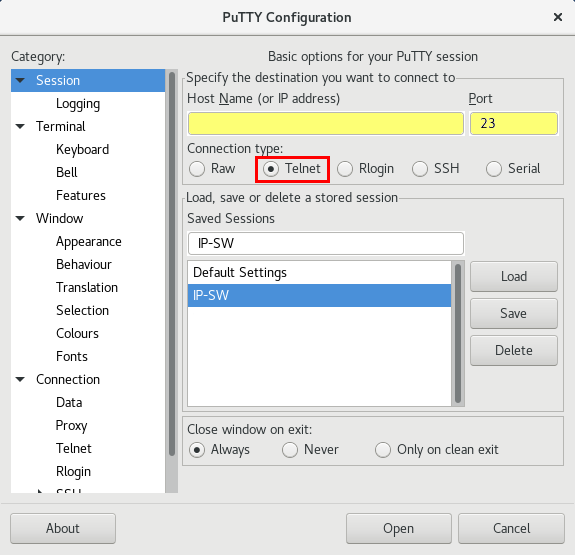Click the category tree scrollbar
575x555 pixels.
(172, 264)
